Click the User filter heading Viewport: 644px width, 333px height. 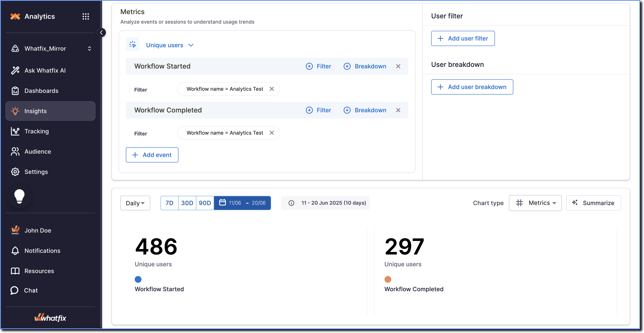click(447, 16)
